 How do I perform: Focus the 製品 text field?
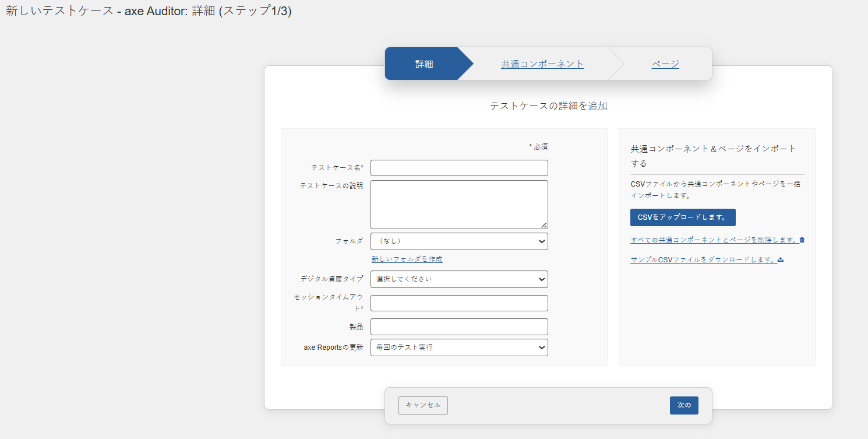(x=459, y=326)
